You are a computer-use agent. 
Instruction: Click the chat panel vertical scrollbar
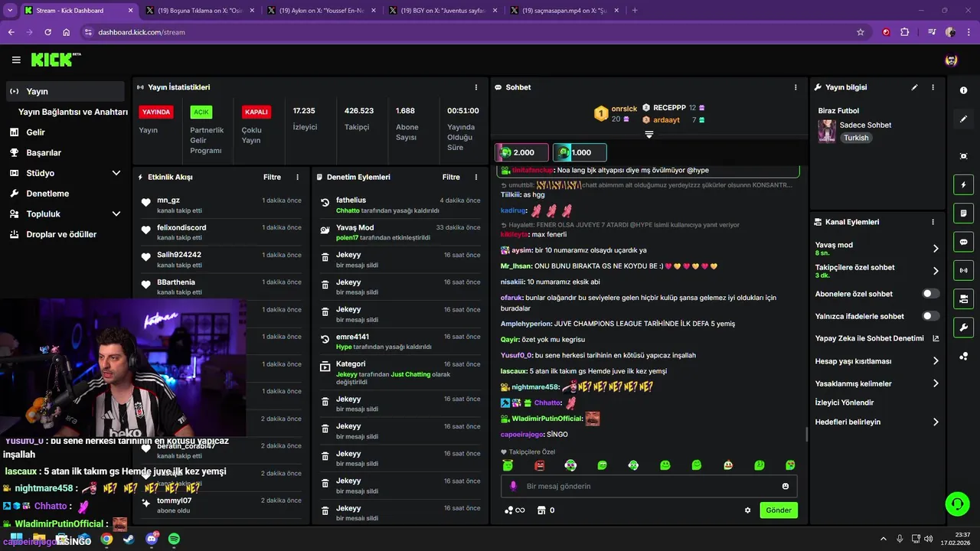806,434
